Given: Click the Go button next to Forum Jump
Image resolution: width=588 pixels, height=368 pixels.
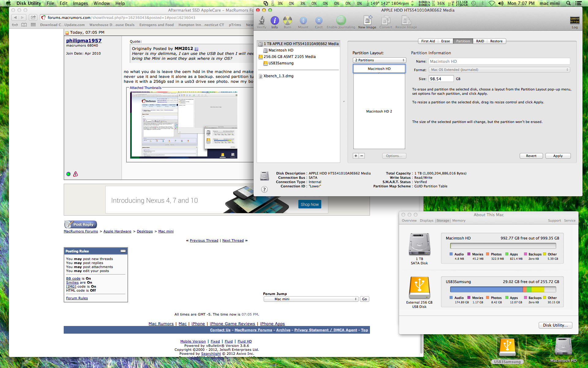Looking at the screenshot, I should (x=364, y=299).
